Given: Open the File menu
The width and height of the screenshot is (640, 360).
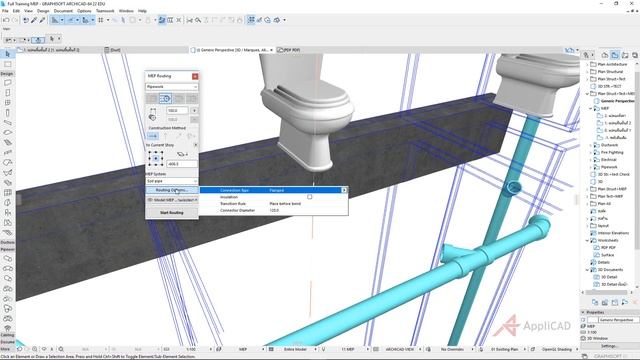Looking at the screenshot, I should pos(5,11).
